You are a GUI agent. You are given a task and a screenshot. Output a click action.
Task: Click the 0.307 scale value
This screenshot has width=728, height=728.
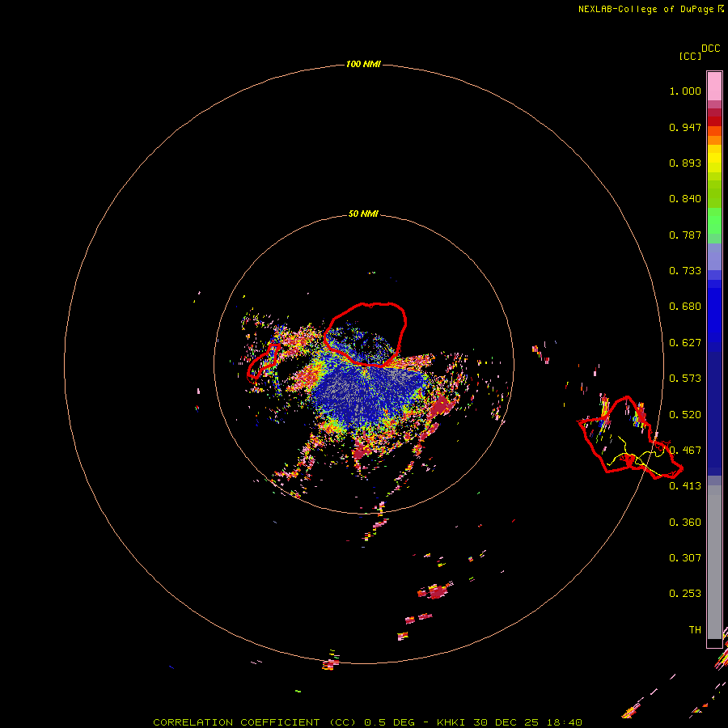click(x=685, y=558)
